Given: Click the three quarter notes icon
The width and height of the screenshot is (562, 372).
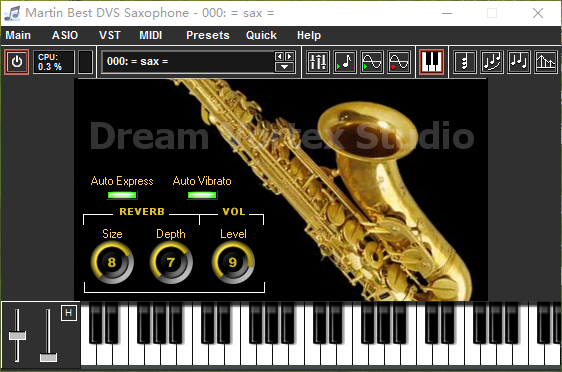Looking at the screenshot, I should [x=519, y=62].
